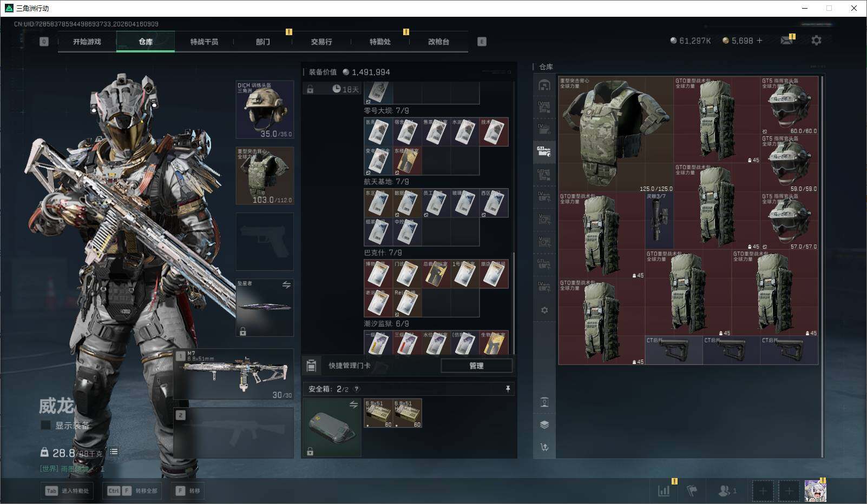Select the GT5 指挥官头盔 57.0/57.0
This screenshot has width=867, height=504.
[789, 221]
